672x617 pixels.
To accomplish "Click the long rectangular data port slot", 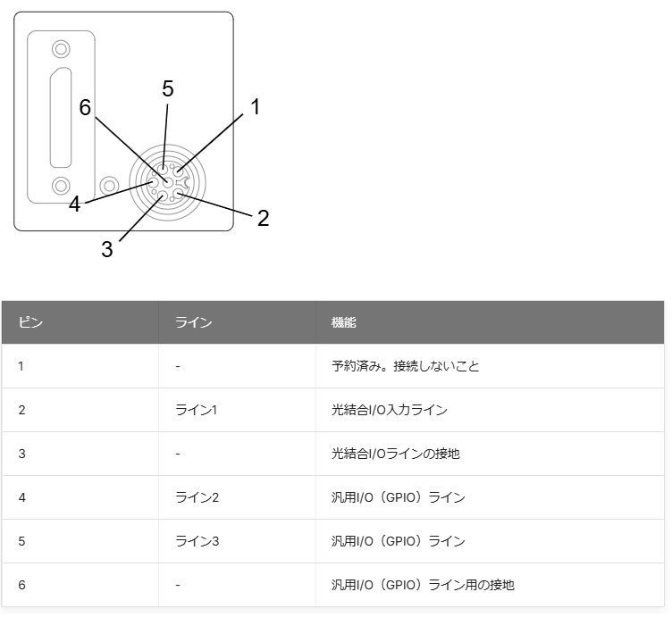I will tap(61, 117).
